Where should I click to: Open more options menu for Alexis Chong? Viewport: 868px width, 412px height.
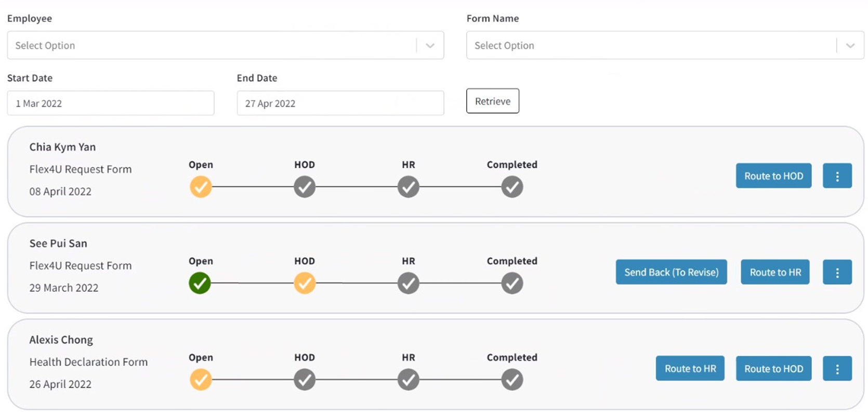[x=837, y=368]
